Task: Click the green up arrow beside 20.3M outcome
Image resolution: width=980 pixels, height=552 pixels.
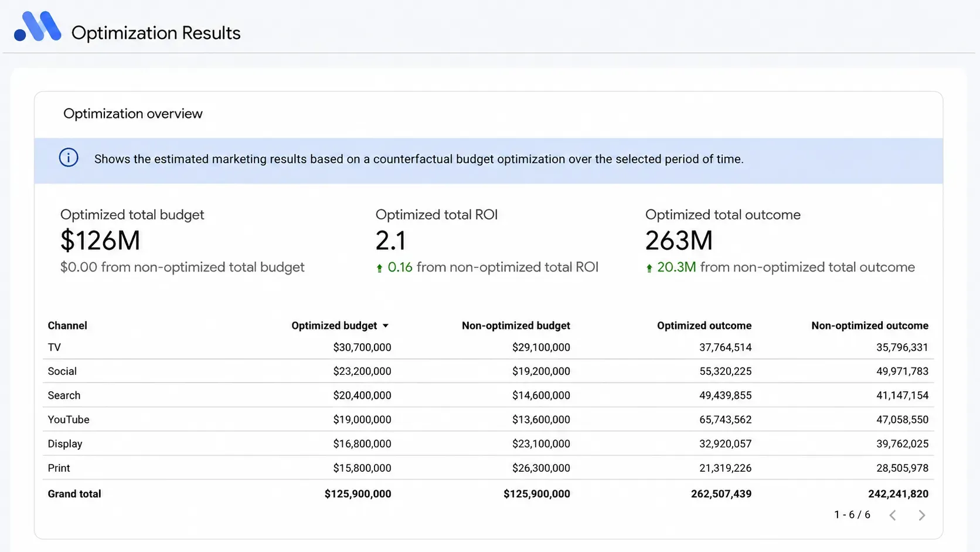Action: [649, 268]
